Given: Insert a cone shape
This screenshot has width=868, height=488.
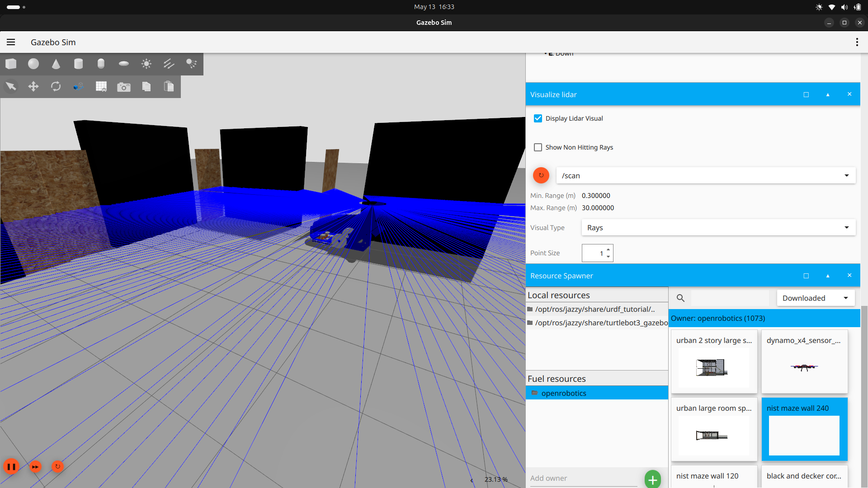Looking at the screenshot, I should (x=56, y=64).
